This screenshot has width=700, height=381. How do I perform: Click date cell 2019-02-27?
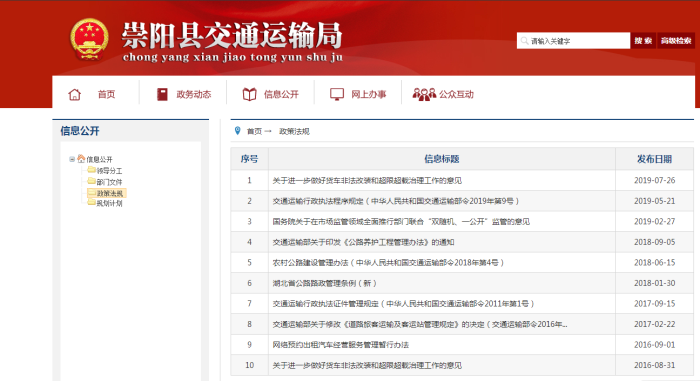click(654, 222)
